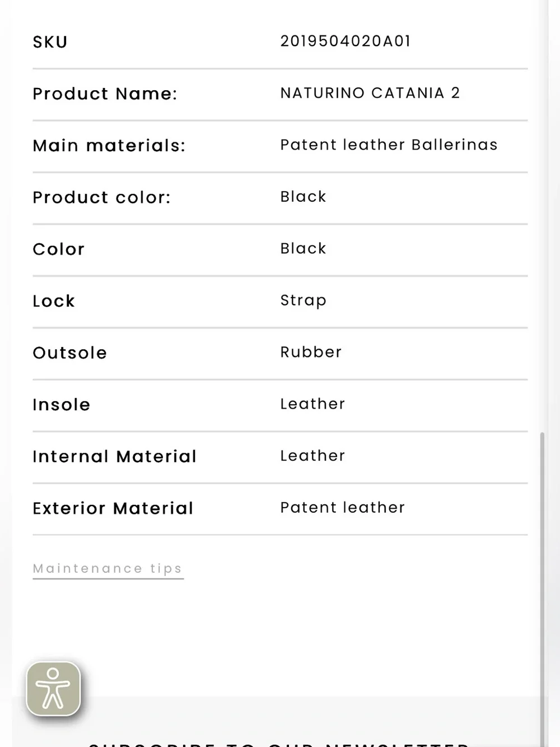This screenshot has width=560, height=747.
Task: Click the Exterior Material Patent leather value
Action: tap(342, 508)
